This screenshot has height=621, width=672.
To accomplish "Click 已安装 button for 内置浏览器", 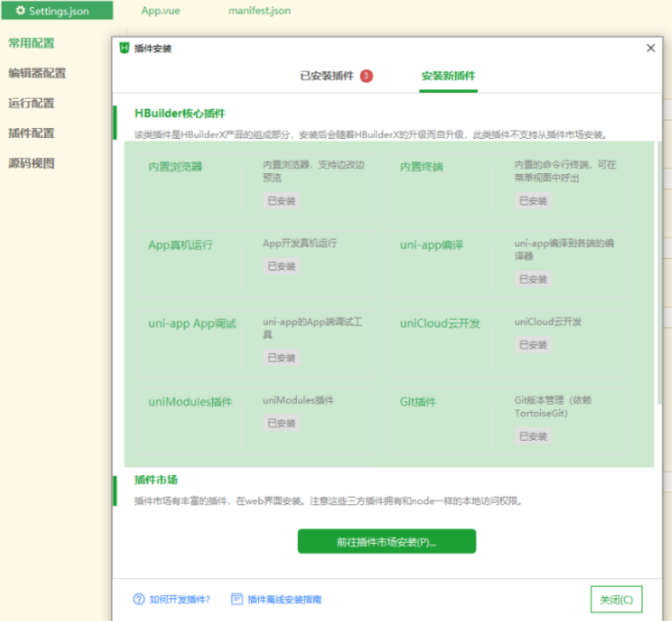I will tap(281, 201).
